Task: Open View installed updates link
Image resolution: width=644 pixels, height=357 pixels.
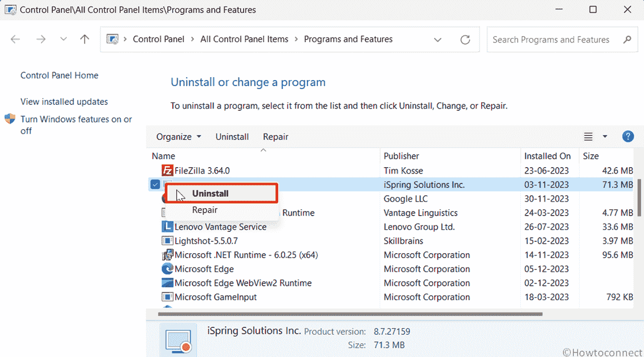Action: point(64,102)
